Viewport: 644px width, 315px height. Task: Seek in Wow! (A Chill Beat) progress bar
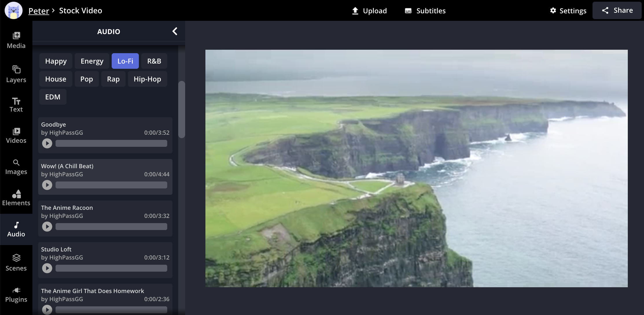click(111, 185)
